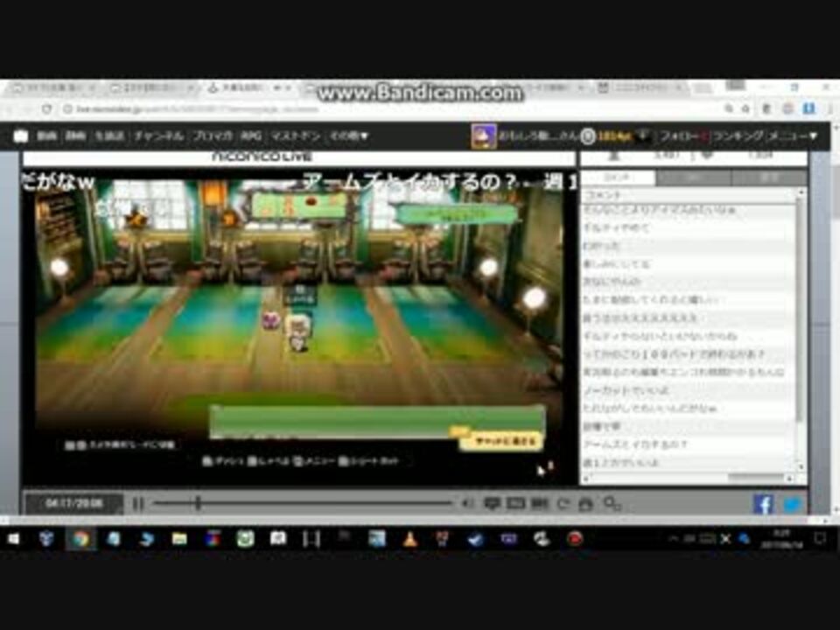
Task: Click comment row ノーカットでいいよ
Action: tap(689, 390)
